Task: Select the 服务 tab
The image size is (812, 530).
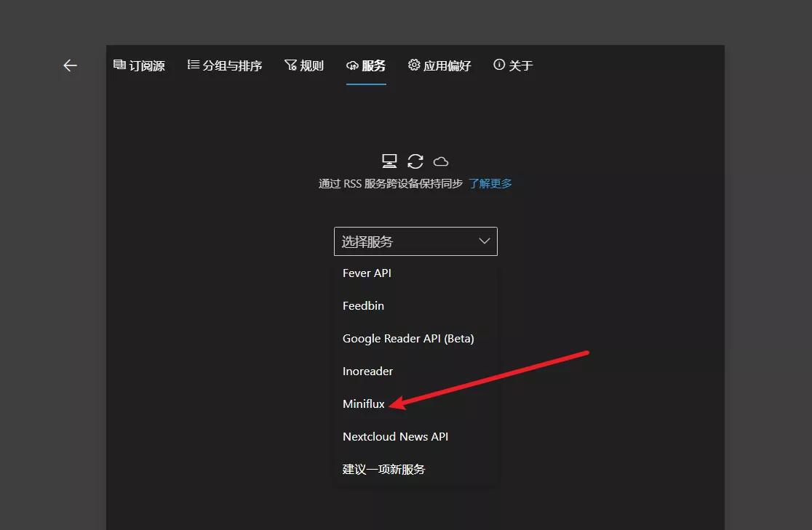Action: click(366, 65)
